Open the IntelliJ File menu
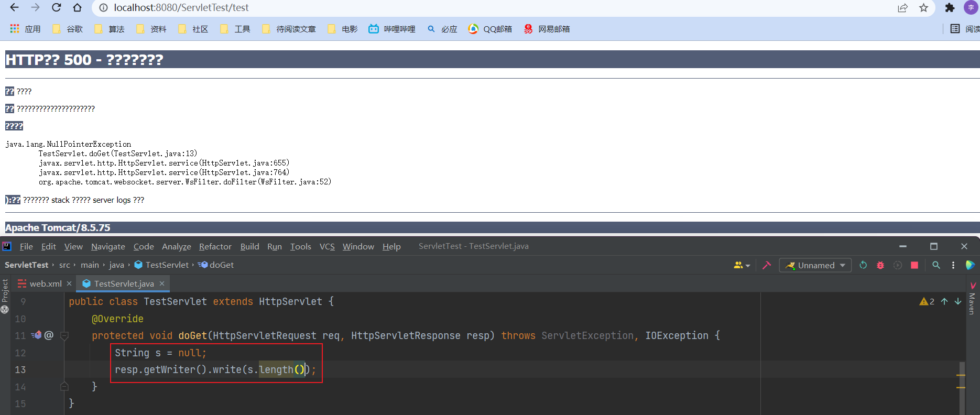This screenshot has width=980, height=415. [26, 247]
